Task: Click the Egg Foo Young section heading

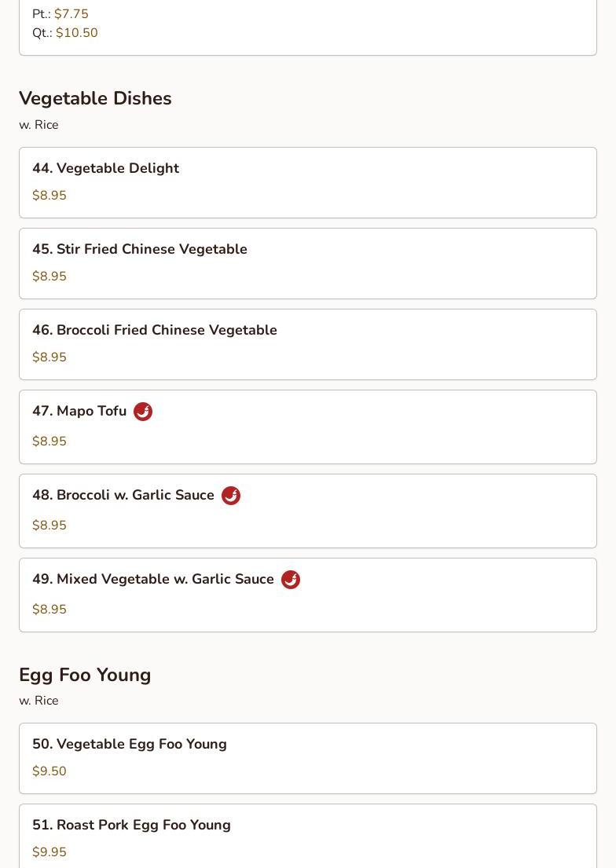Action: (x=85, y=675)
